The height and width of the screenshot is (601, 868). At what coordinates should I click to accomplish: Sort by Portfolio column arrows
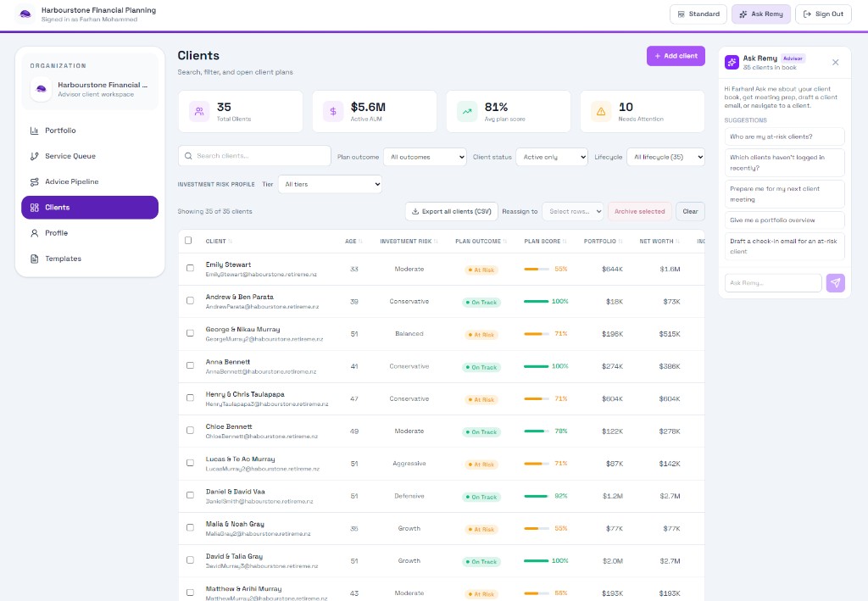(620, 242)
